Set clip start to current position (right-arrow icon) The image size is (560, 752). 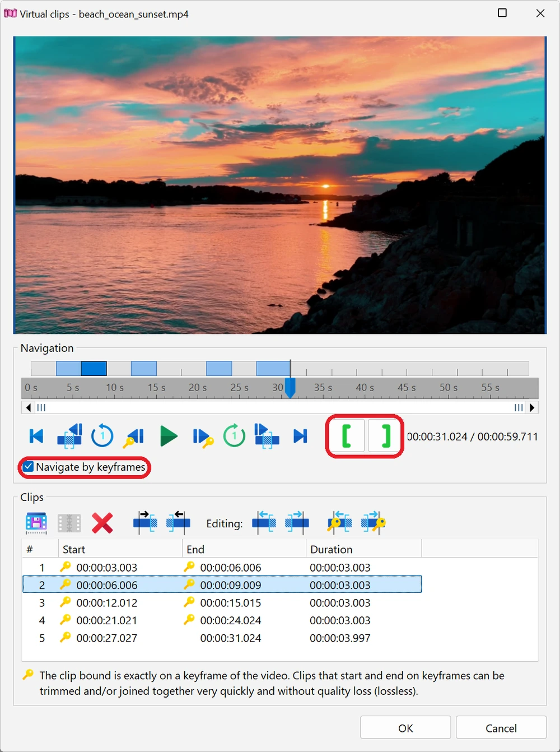click(145, 522)
